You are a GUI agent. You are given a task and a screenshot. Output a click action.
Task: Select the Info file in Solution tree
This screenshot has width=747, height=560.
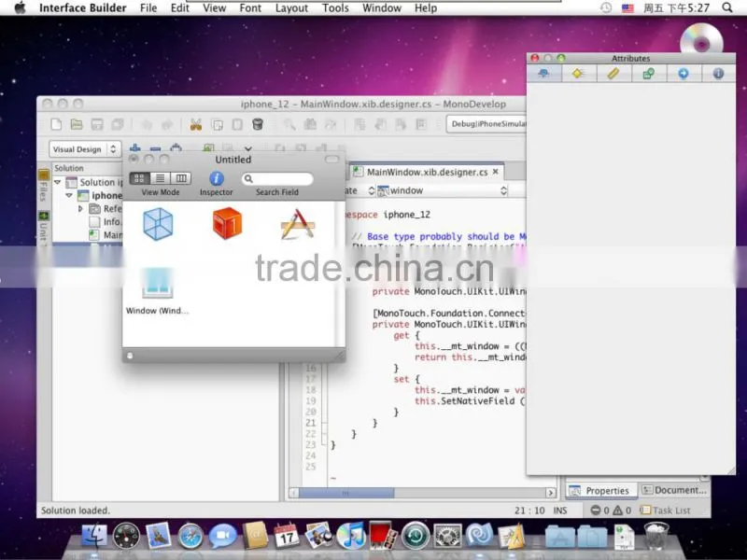[x=106, y=222]
